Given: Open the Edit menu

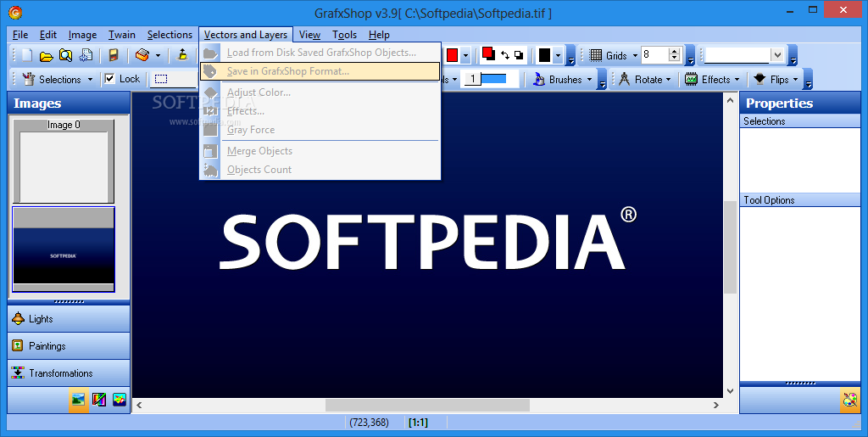Looking at the screenshot, I should click(x=48, y=34).
